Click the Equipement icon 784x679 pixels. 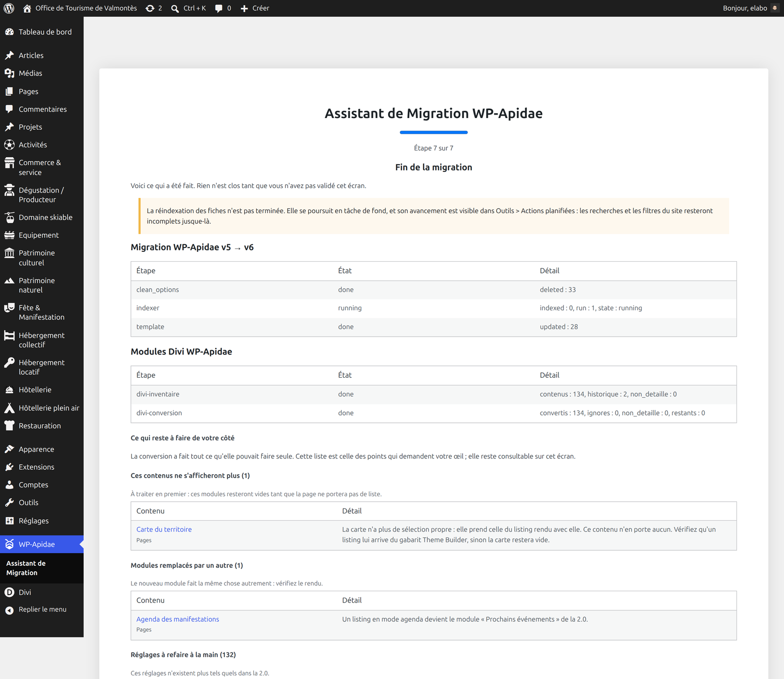[x=9, y=235]
